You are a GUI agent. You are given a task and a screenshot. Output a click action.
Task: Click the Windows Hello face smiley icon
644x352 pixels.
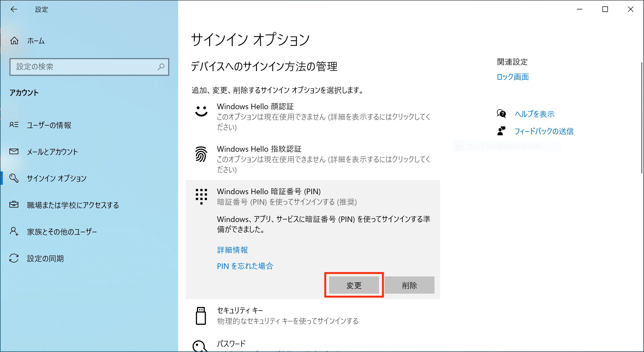[201, 111]
